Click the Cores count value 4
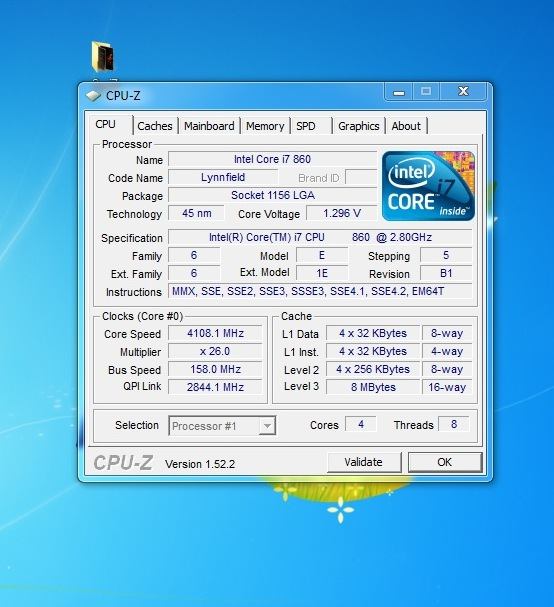Viewport: 554px width, 607px height. point(361,424)
